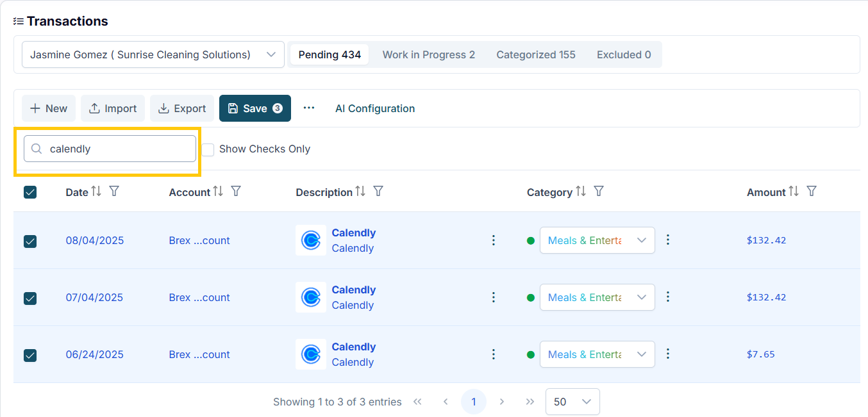Uncheck the 07/04/2025 transaction row

[30, 298]
